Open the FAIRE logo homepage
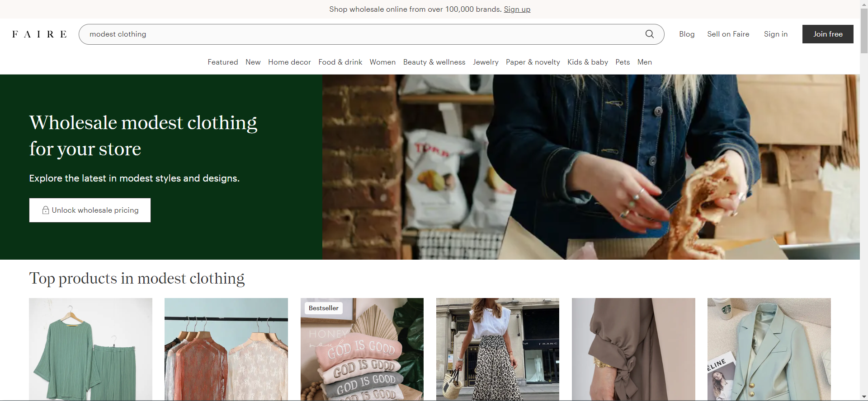The image size is (868, 401). [x=39, y=34]
